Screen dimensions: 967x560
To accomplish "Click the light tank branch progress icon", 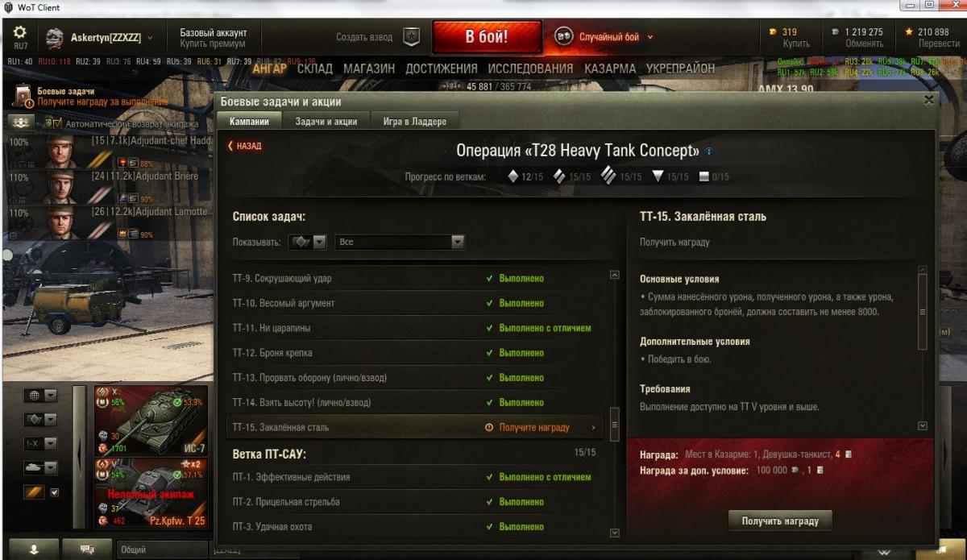I will (513, 176).
